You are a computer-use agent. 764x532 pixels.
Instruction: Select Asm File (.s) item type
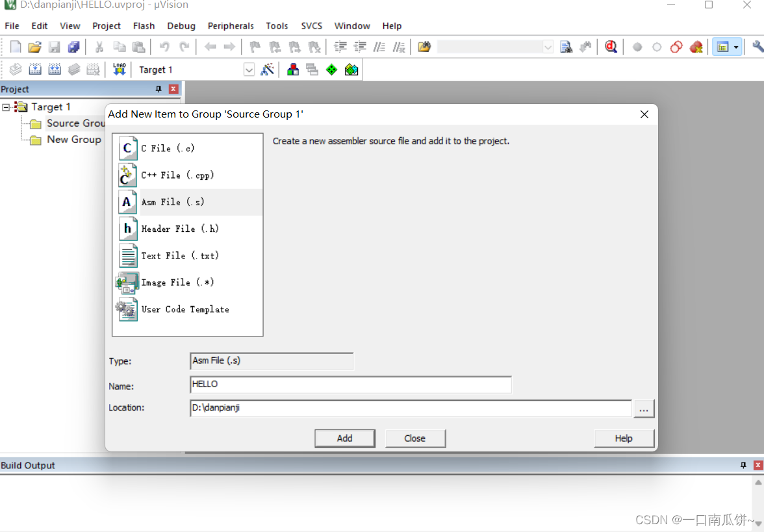coord(189,201)
